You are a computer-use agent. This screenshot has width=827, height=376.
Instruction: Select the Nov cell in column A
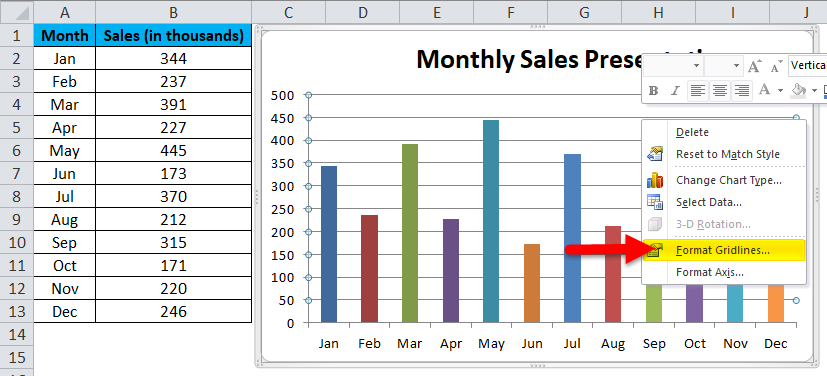click(64, 288)
